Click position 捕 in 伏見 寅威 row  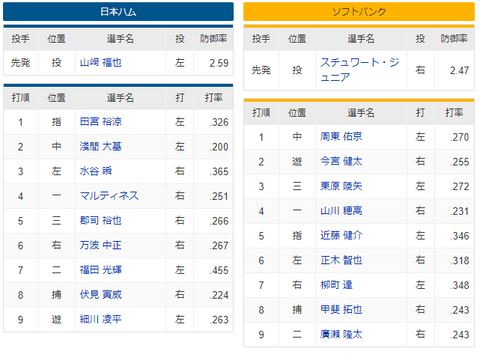[56, 294]
